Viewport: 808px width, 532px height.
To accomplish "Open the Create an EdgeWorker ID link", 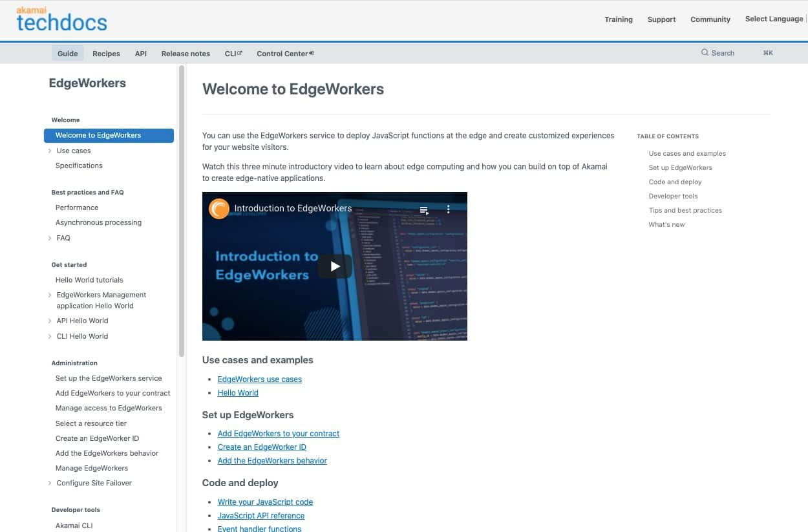I will click(262, 447).
